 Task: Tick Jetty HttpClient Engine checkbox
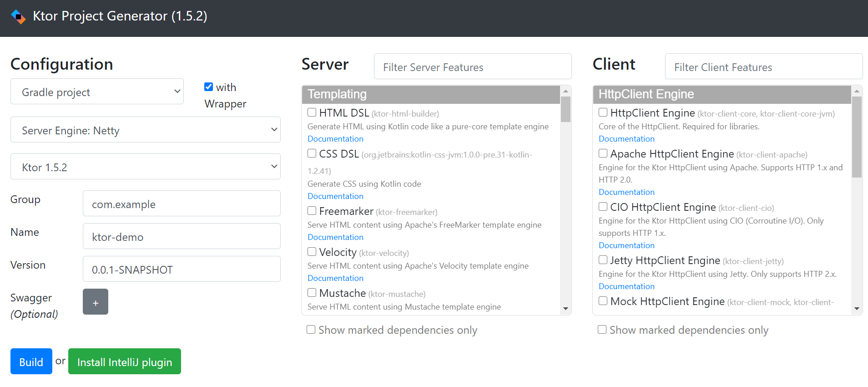[603, 260]
